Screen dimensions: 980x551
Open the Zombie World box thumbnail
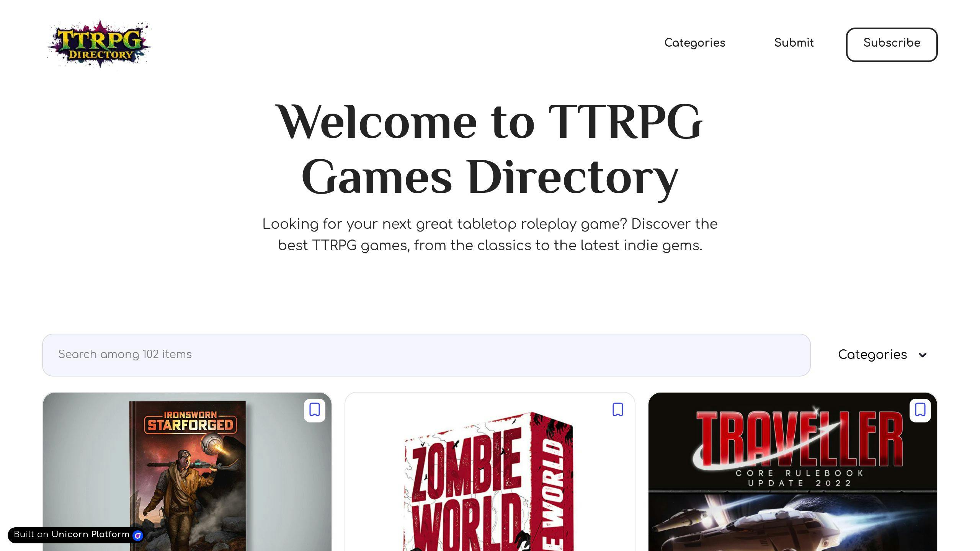pos(490,472)
